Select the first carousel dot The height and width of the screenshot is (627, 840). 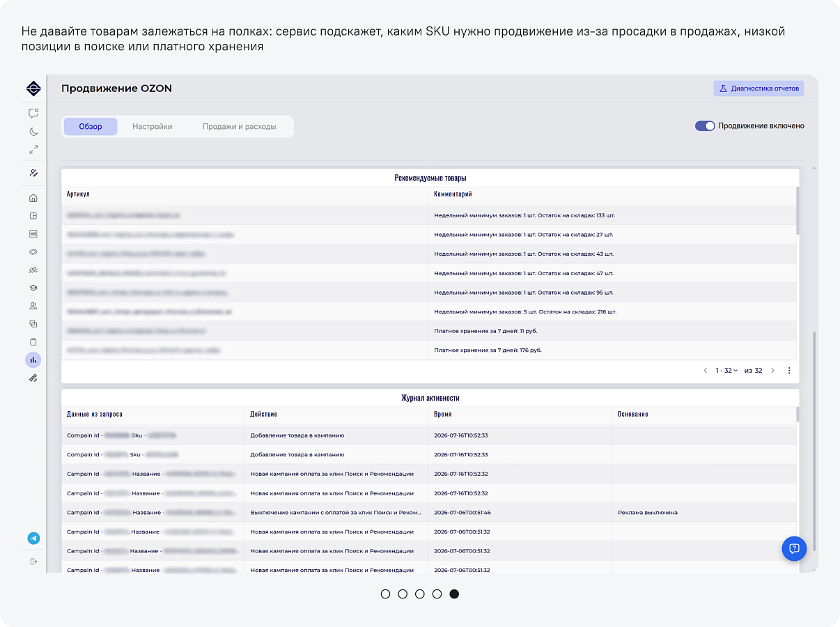point(386,594)
